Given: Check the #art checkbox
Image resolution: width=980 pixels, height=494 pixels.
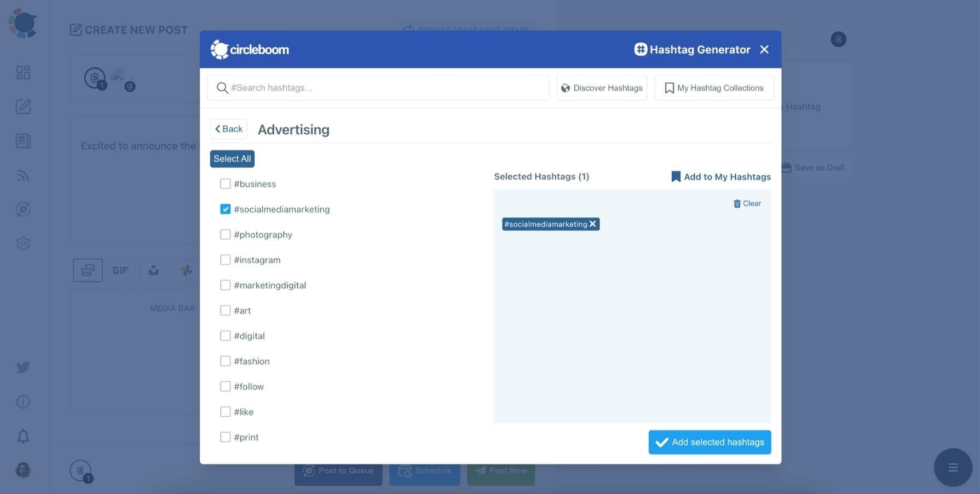Looking at the screenshot, I should point(225,311).
